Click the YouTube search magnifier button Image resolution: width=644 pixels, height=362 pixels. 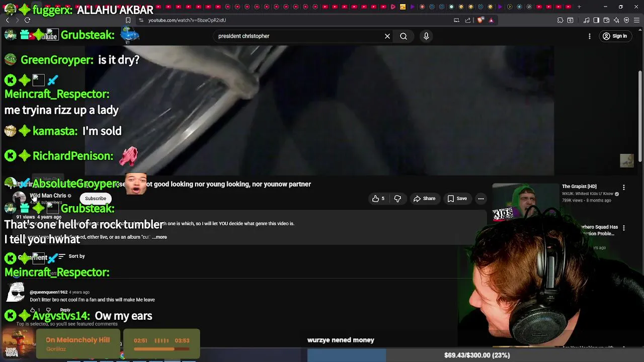[x=404, y=36]
